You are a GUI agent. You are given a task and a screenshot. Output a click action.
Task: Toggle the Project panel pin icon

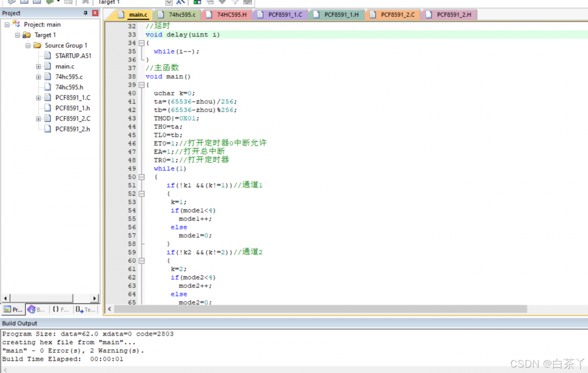tap(85, 13)
